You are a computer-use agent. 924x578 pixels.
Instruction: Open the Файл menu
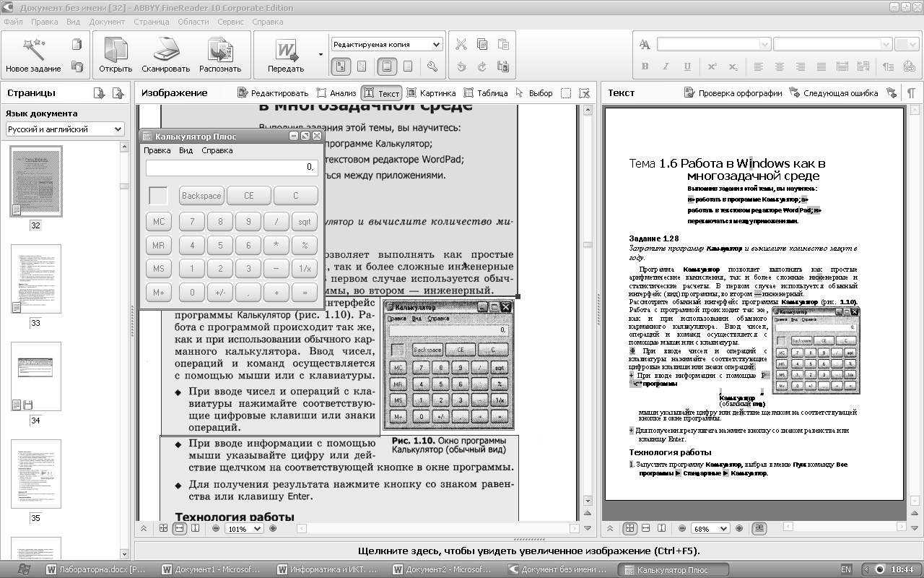13,22
